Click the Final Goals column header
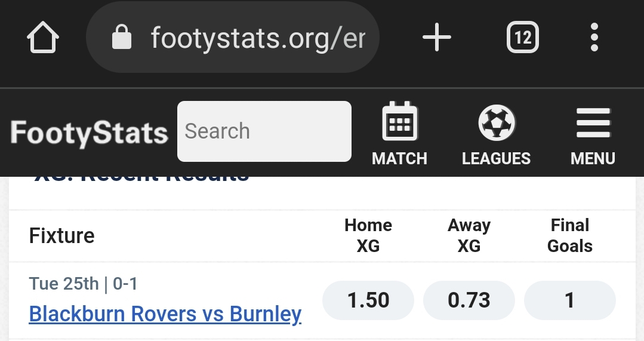The image size is (644, 341). (570, 235)
